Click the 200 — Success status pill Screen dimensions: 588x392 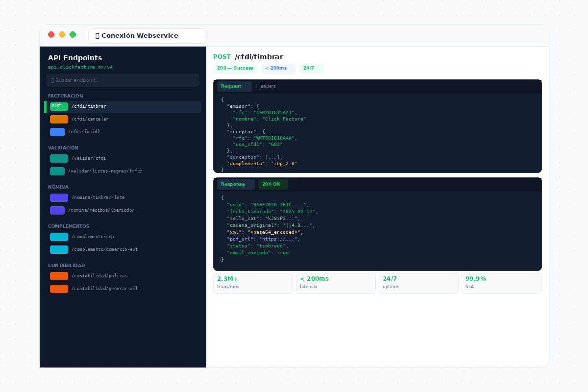coord(235,68)
